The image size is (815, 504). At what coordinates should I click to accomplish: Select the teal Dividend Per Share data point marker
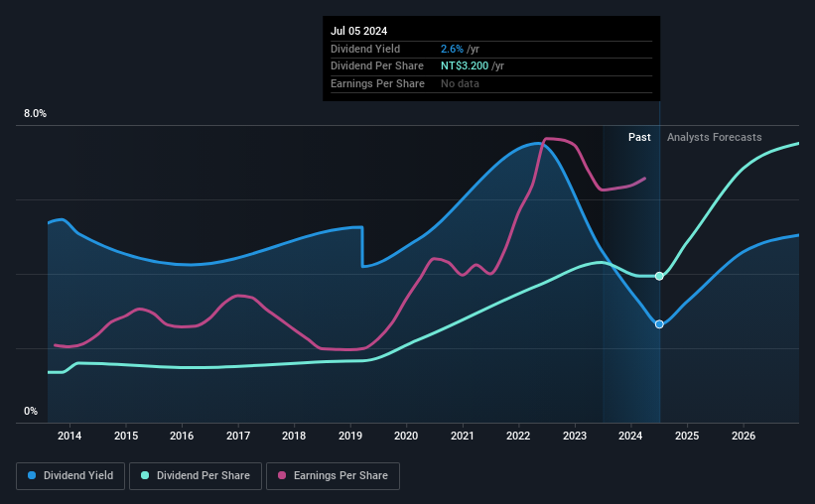pos(659,276)
